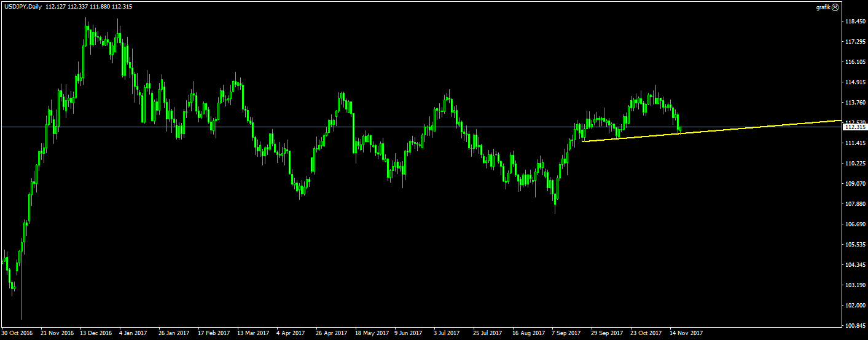This screenshot has width=868, height=340.
Task: Click the 'grafik' expert advisor label
Action: [x=823, y=7]
